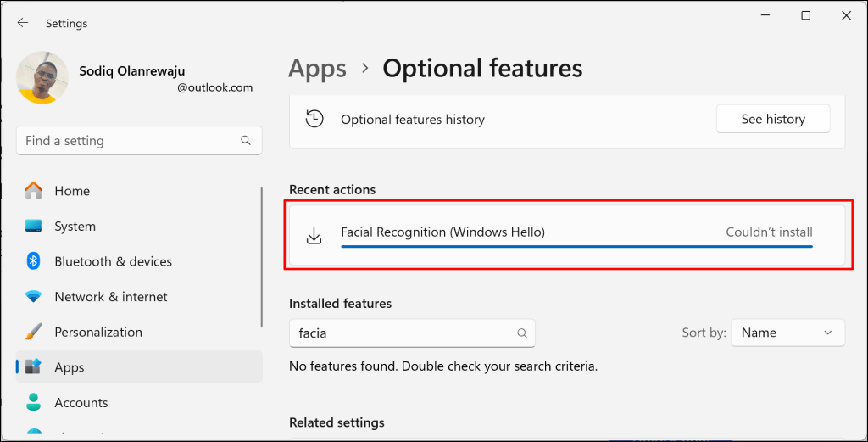Click the System monitor icon
This screenshot has width=868, height=442.
[x=34, y=227]
